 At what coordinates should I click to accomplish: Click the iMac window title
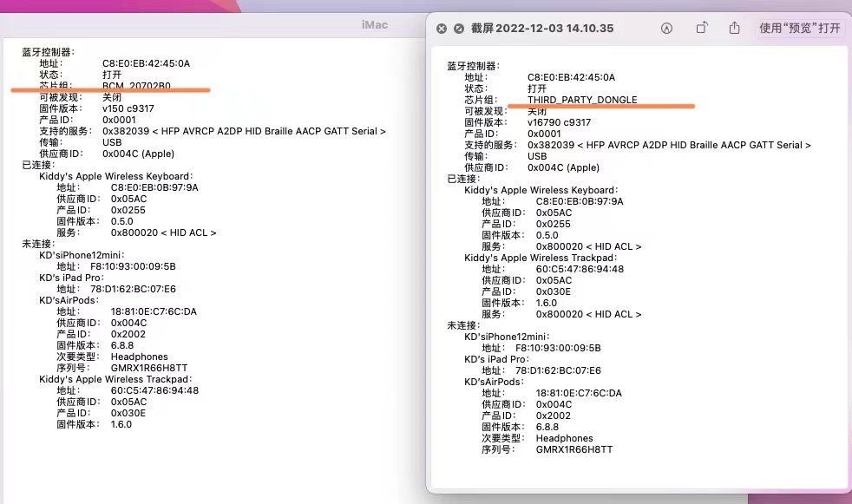point(375,25)
